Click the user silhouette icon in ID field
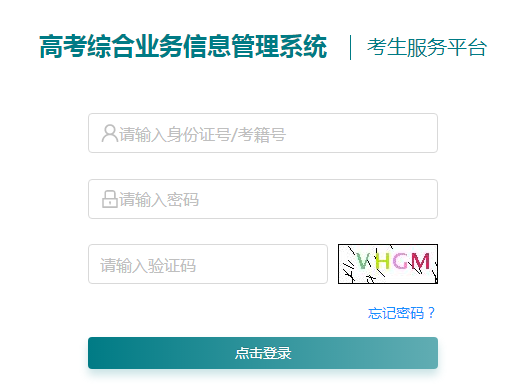The image size is (508, 391). [x=110, y=133]
